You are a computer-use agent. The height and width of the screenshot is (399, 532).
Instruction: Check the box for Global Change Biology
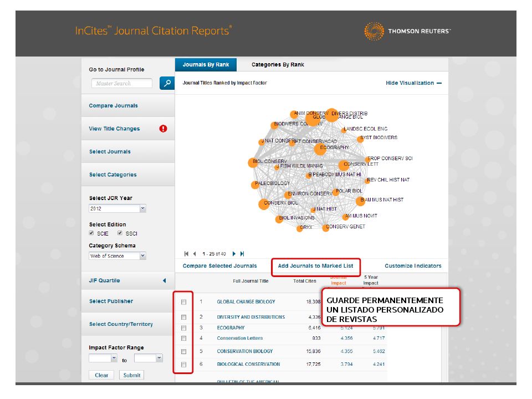[183, 302]
